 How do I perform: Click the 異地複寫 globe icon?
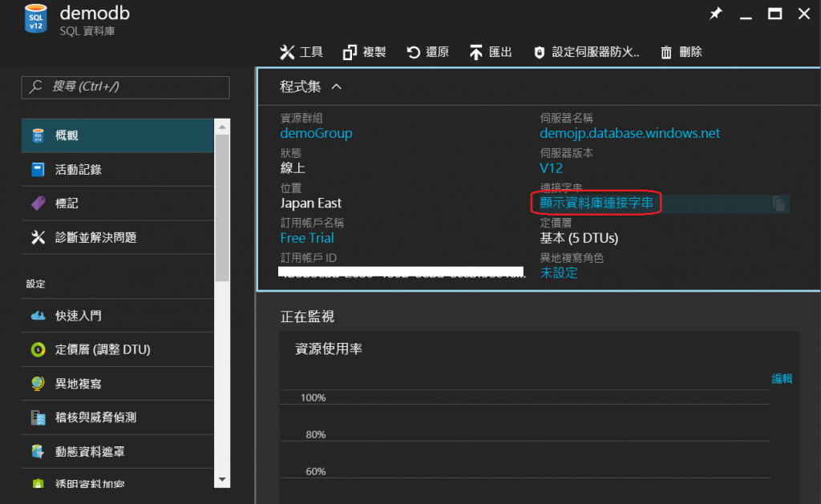38,384
